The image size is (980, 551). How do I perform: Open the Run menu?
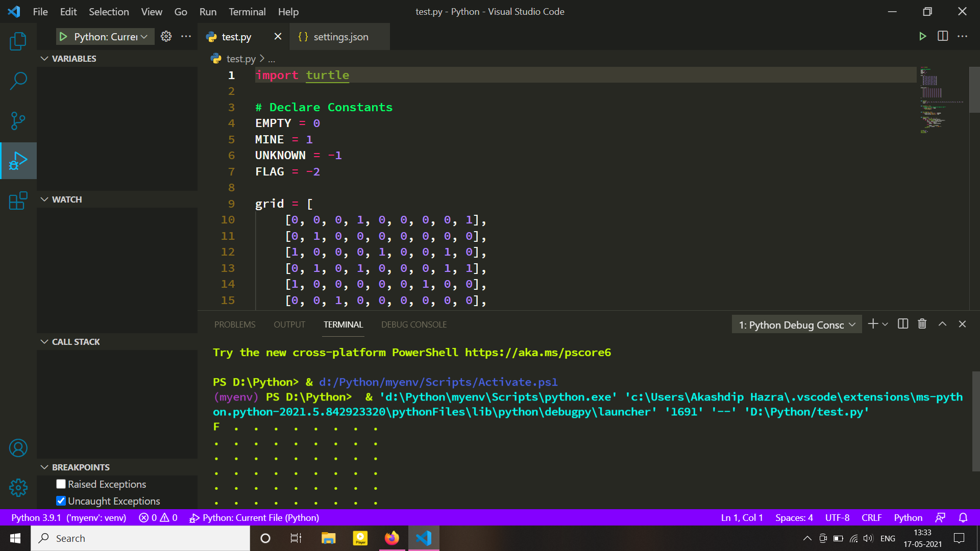point(207,11)
